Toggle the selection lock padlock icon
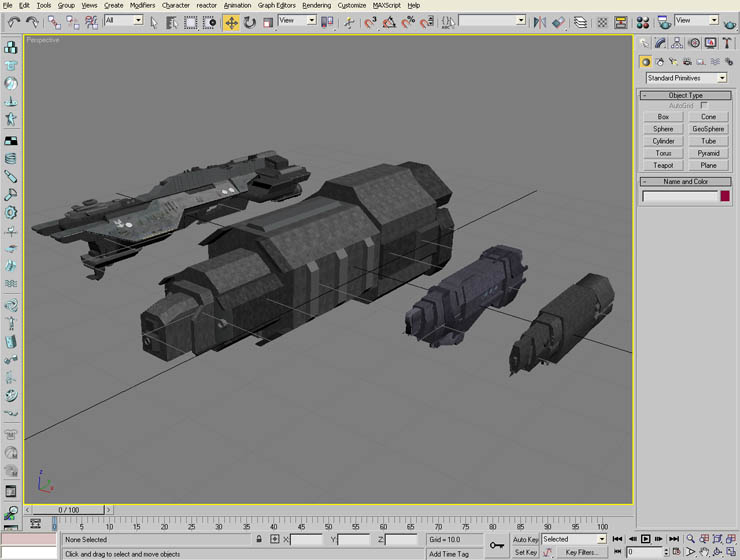This screenshot has width=740, height=560. [x=259, y=540]
